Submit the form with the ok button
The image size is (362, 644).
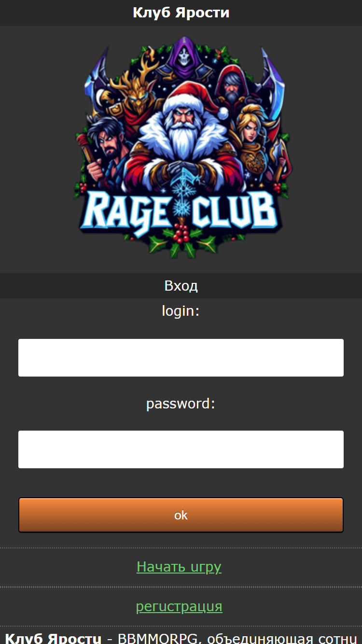click(x=181, y=515)
